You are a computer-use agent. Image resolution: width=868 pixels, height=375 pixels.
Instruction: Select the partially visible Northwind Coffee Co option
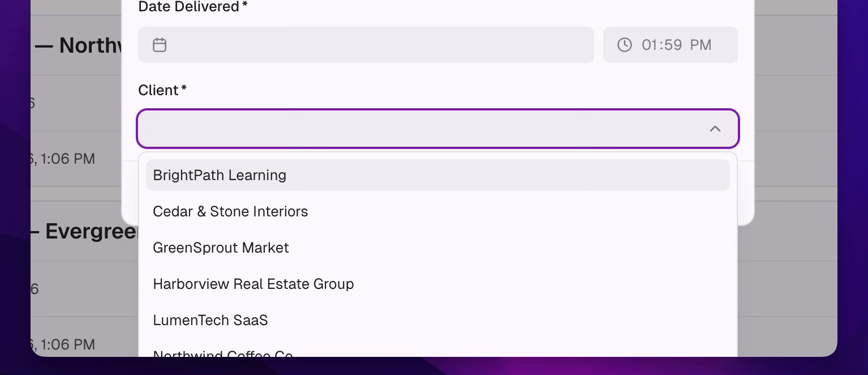(437, 350)
